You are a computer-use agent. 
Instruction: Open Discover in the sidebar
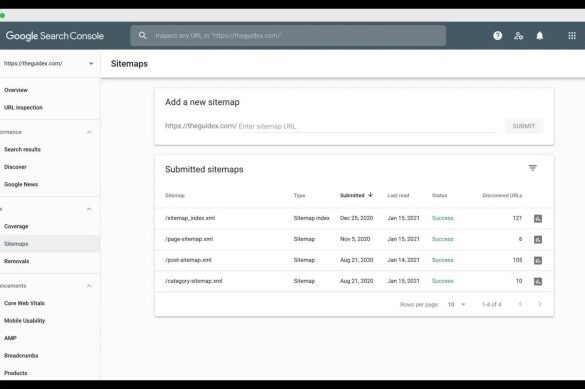(15, 167)
